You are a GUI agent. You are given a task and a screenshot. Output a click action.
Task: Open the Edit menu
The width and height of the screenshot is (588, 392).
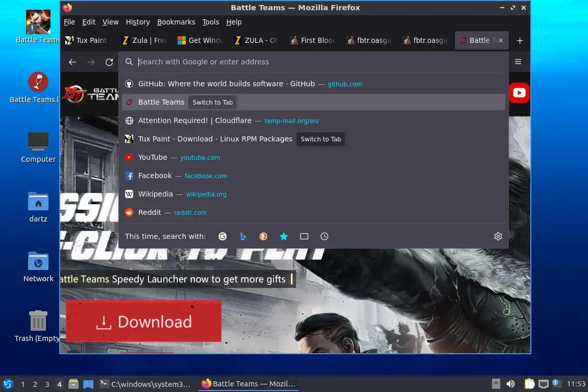[x=89, y=22]
